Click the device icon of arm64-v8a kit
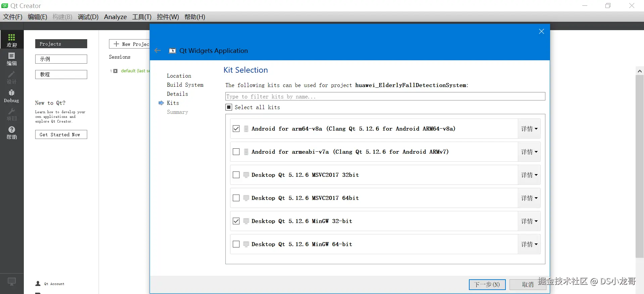The image size is (644, 294). coord(246,129)
